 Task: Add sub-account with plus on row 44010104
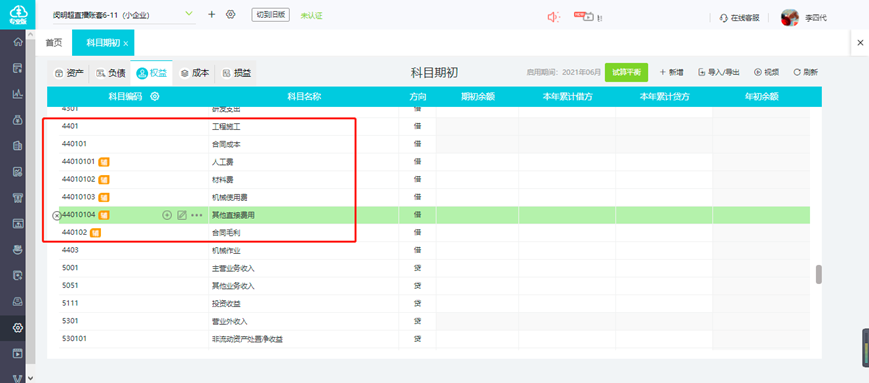[167, 215]
